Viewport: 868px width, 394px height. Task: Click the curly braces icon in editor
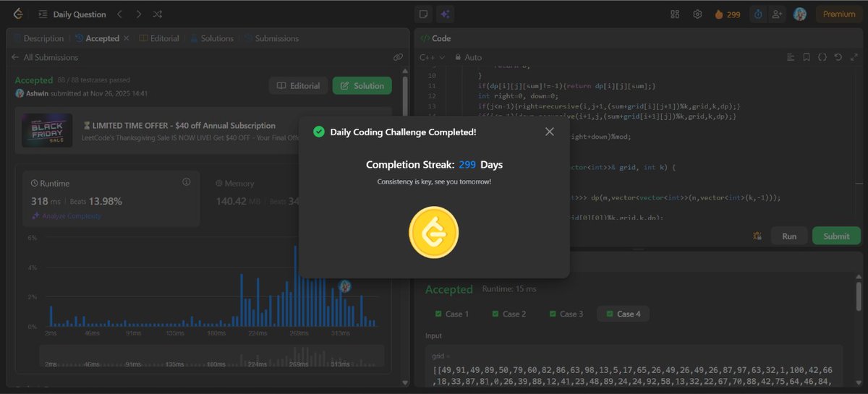822,57
